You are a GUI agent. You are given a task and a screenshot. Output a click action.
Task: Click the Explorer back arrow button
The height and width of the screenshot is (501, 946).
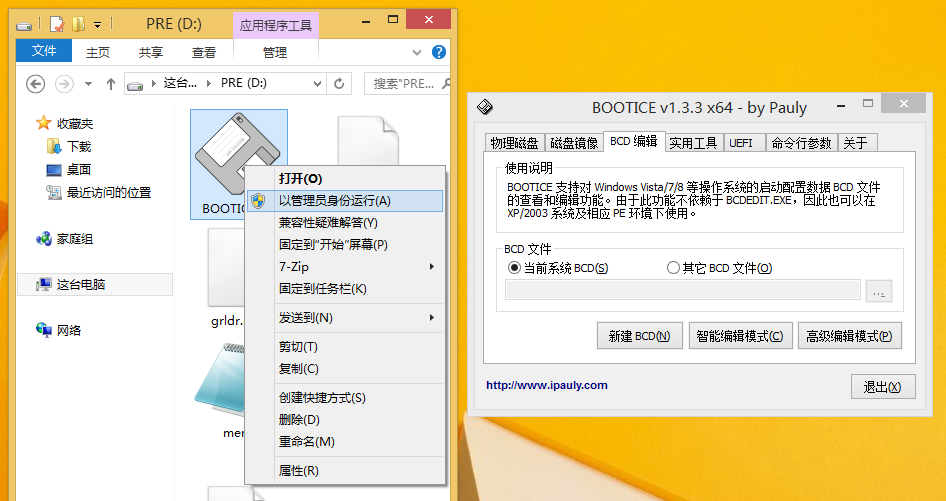tap(36, 83)
